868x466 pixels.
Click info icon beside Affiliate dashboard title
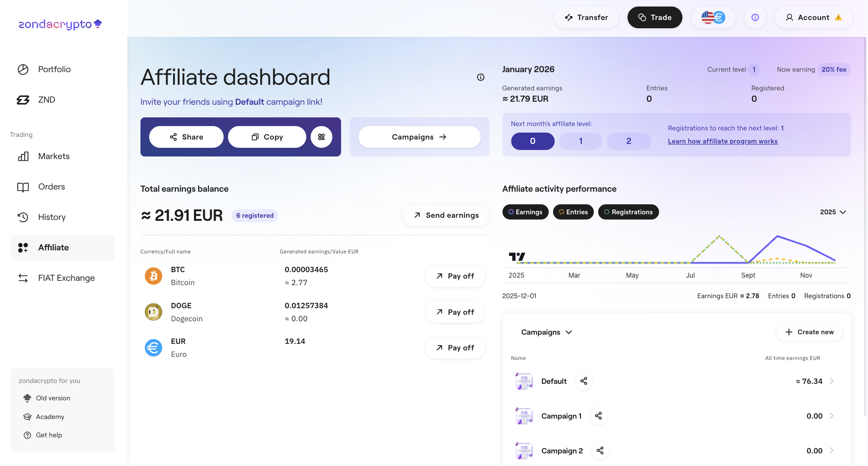[x=481, y=77]
